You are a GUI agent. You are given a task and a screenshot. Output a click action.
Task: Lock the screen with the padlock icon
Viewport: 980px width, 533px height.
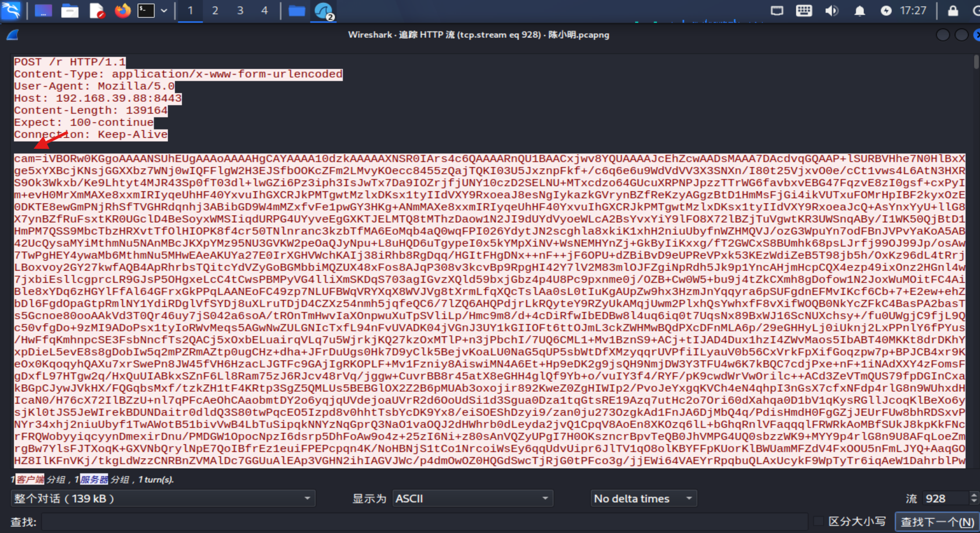pyautogui.click(x=953, y=10)
